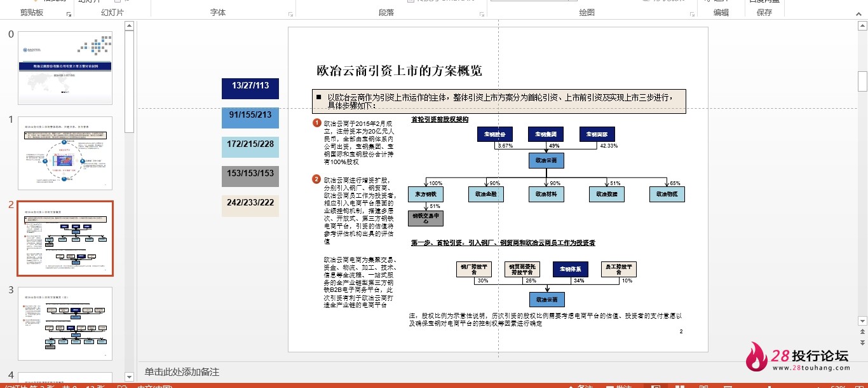Select slide 1 thumbnail in the panel
This screenshot has width=868, height=388.
65,153
